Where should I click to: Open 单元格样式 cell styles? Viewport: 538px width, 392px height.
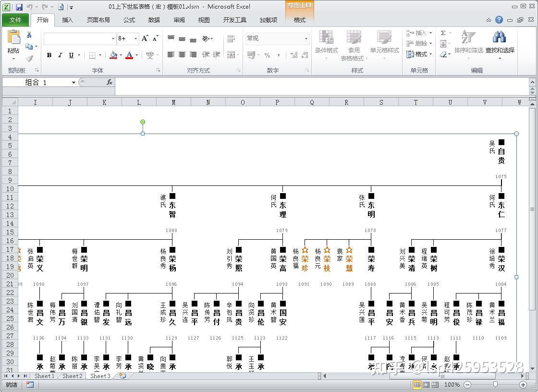(x=384, y=45)
